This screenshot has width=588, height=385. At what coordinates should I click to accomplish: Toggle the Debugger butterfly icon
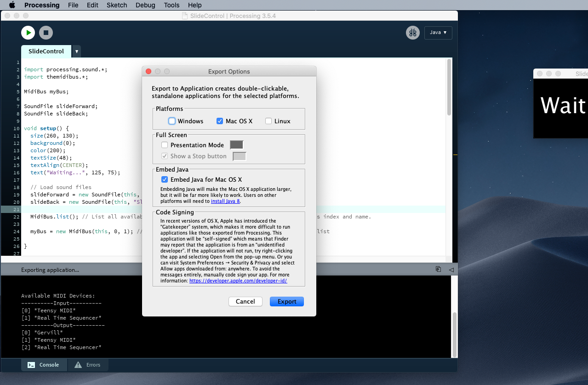point(412,33)
